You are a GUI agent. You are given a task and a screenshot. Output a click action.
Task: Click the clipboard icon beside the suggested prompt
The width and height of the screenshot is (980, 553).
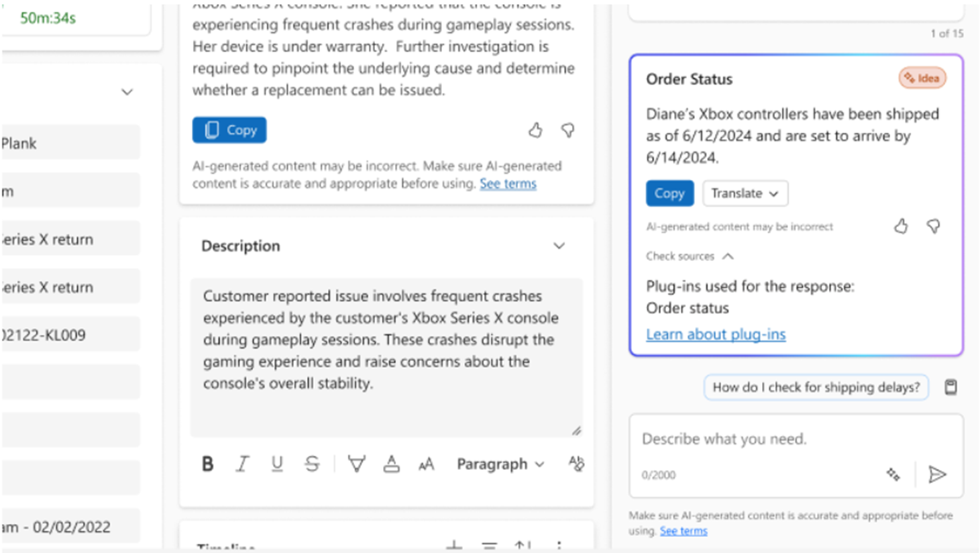(x=950, y=387)
